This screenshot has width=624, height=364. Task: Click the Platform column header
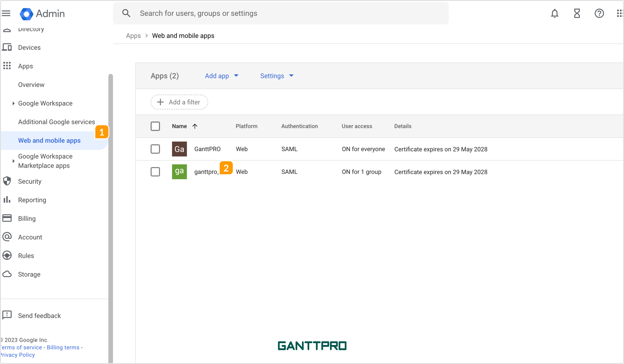click(x=246, y=126)
